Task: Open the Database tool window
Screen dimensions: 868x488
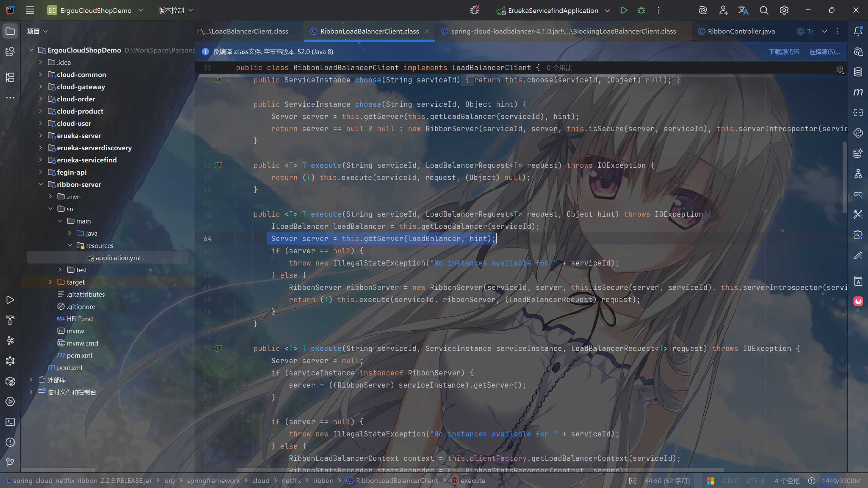Action: 858,72
